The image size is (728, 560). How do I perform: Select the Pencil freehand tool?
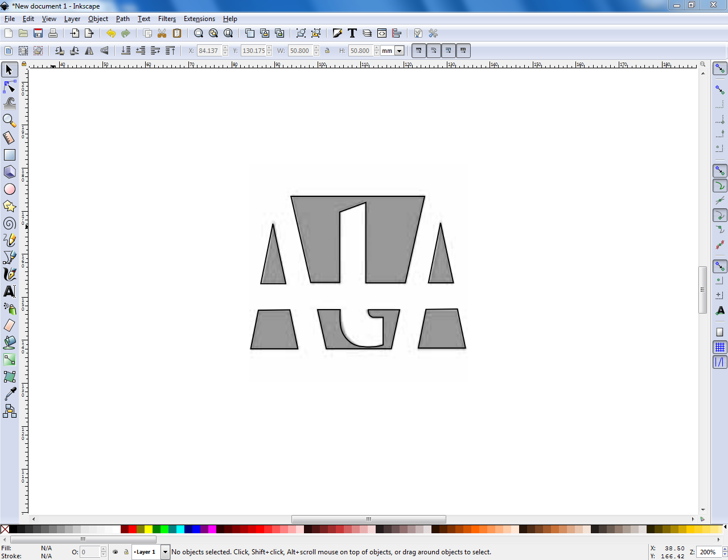[9, 240]
